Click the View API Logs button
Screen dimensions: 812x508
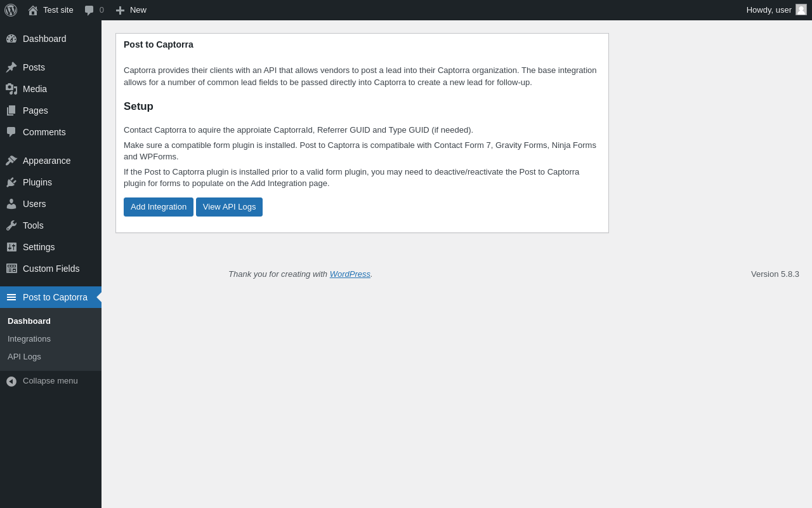229,207
